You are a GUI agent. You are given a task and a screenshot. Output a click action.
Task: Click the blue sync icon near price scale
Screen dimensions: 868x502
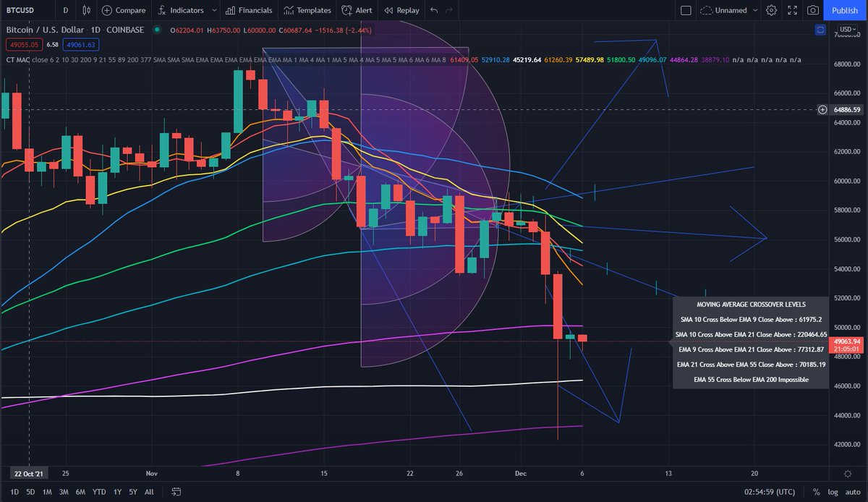point(820,30)
